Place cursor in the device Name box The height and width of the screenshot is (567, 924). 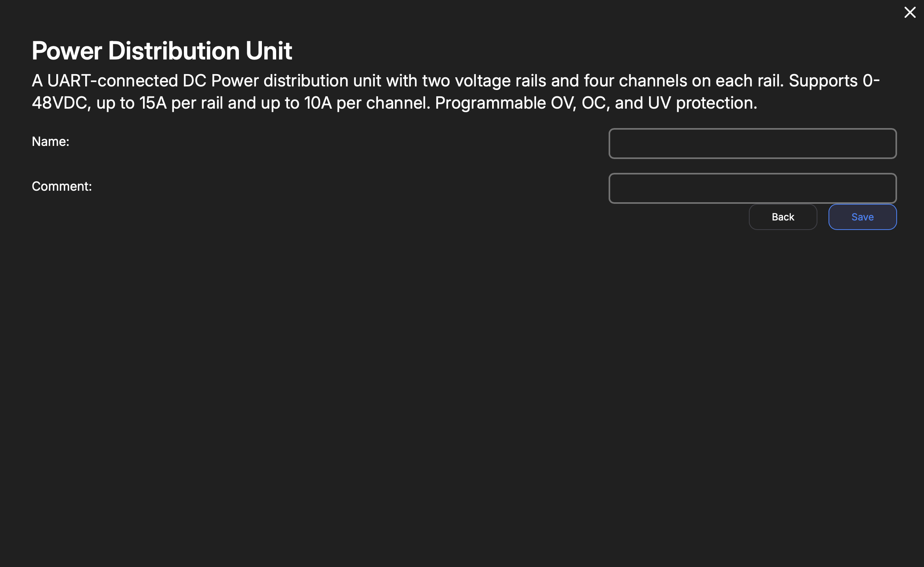tap(752, 144)
